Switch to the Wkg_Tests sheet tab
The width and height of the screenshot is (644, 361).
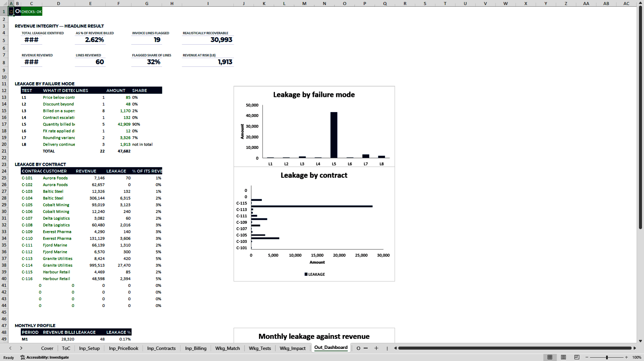click(x=260, y=348)
